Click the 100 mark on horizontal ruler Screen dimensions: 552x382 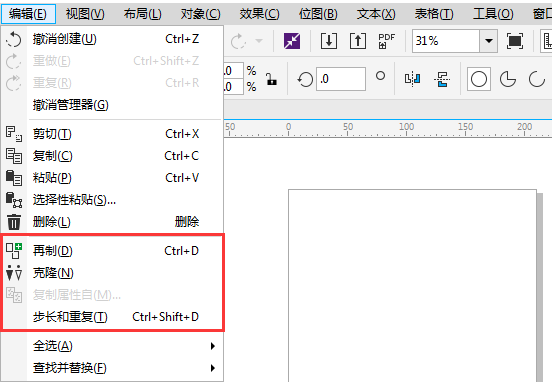pyautogui.click(x=406, y=127)
